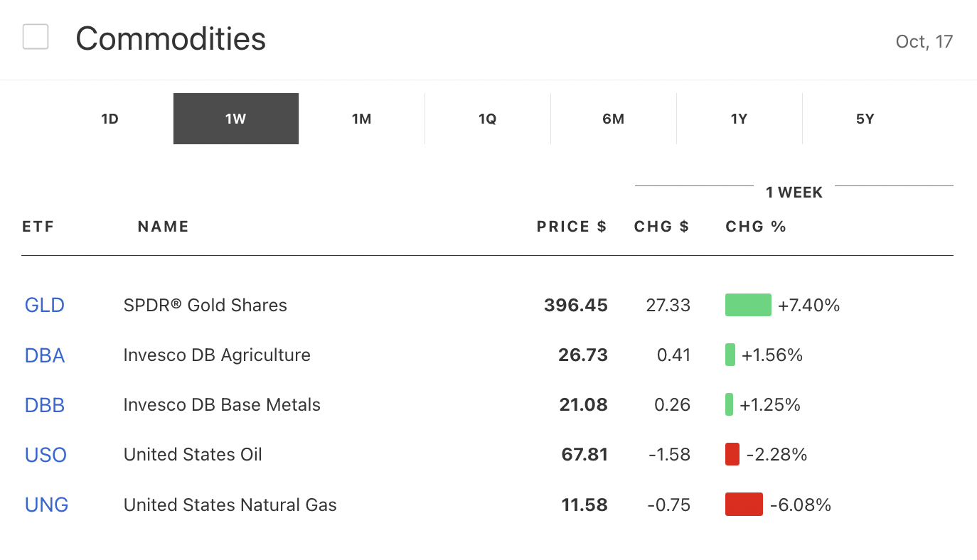
Task: Select the 1W timeframe tab
Action: (x=235, y=119)
